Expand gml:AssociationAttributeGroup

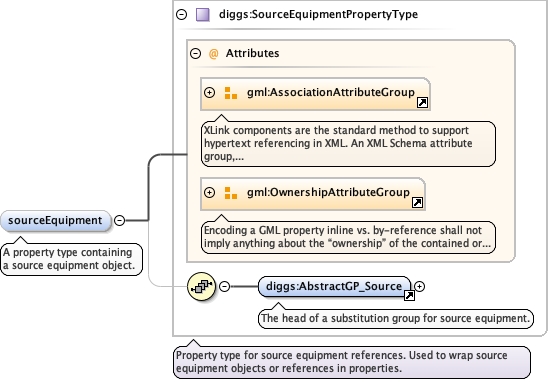(209, 92)
